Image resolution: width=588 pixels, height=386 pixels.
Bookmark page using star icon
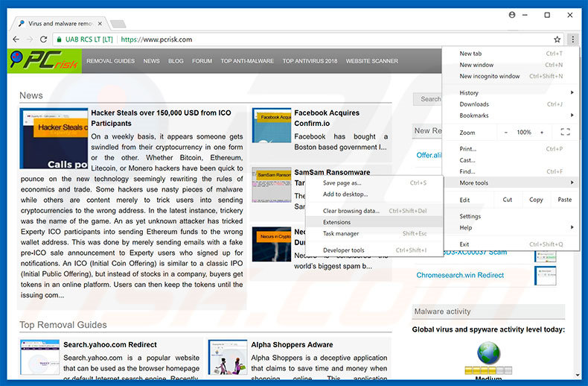pyautogui.click(x=557, y=39)
